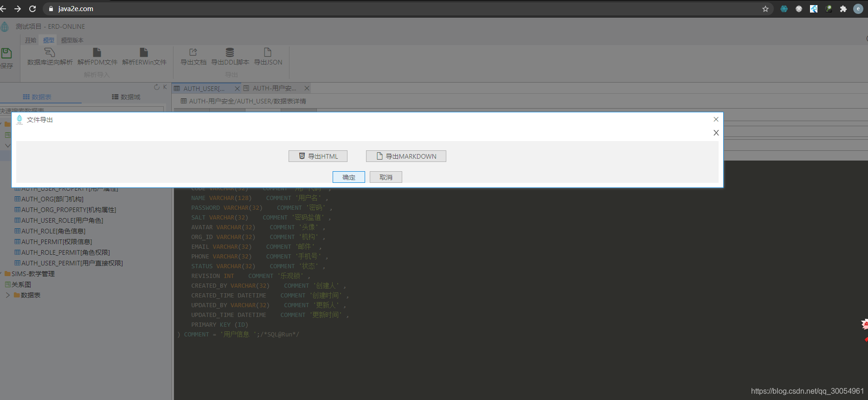The height and width of the screenshot is (400, 868).
Task: Open the 开始 ribbon tab
Action: click(31, 40)
